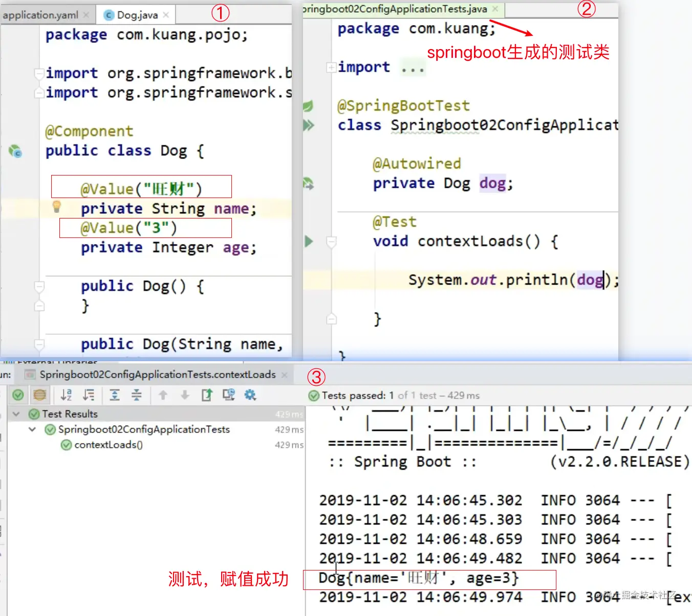Close the contextLoads run tab
The image size is (692, 616).
coord(285,375)
